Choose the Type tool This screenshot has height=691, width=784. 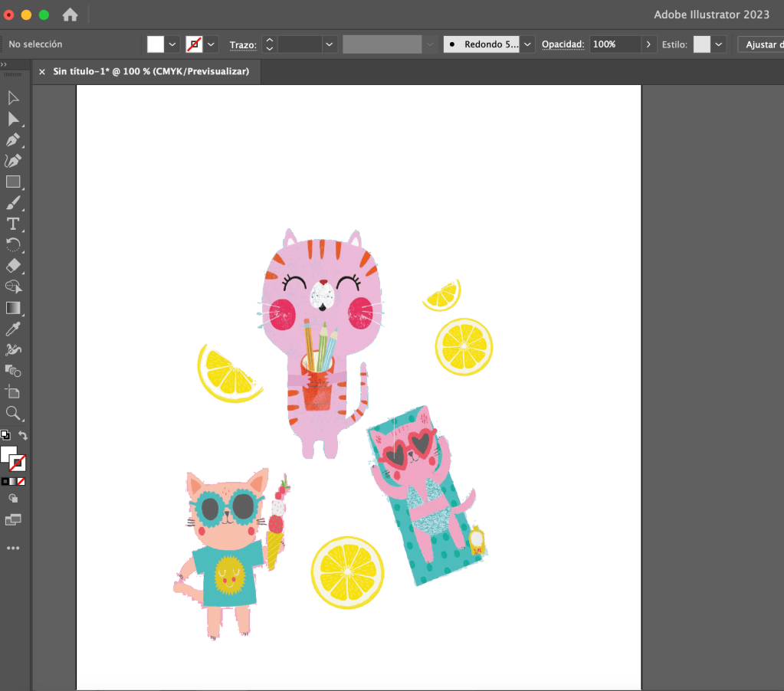13,224
